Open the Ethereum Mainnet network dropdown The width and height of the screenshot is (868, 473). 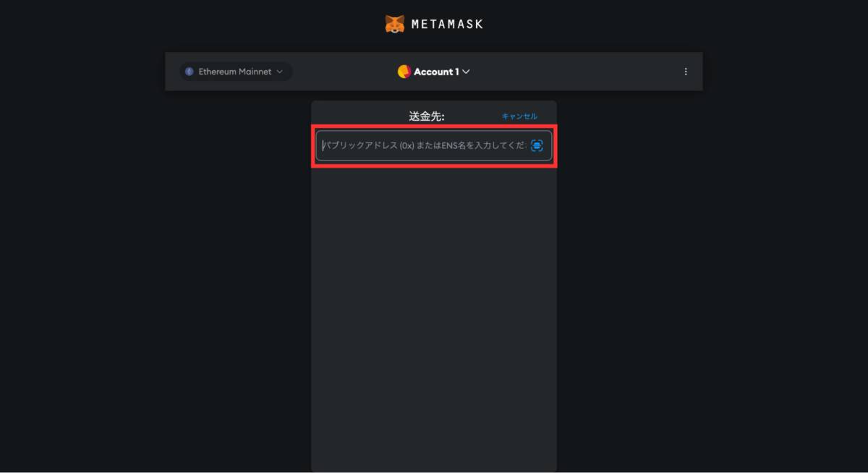pos(235,72)
